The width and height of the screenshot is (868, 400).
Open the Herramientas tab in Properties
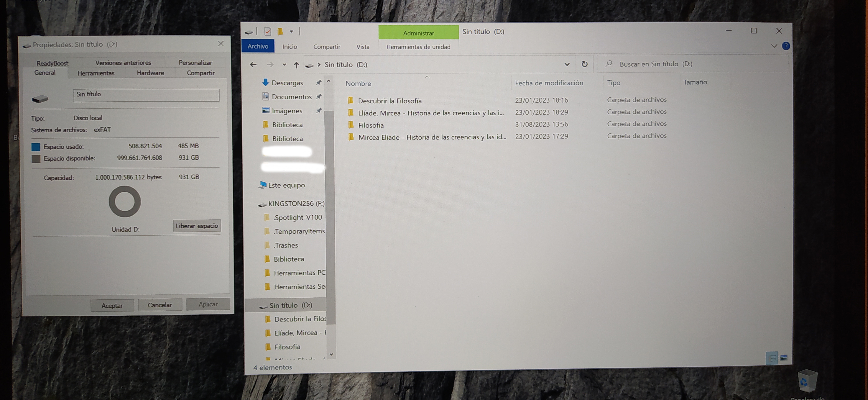[96, 73]
